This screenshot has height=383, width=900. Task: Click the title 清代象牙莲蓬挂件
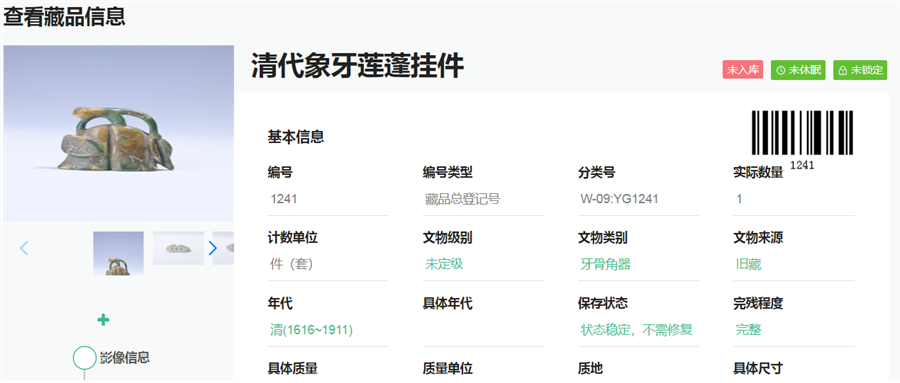click(358, 67)
